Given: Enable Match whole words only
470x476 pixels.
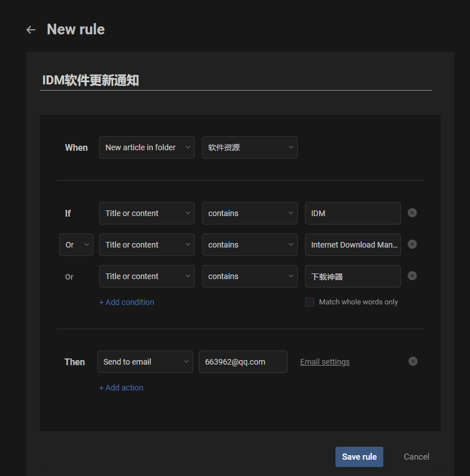Looking at the screenshot, I should (310, 302).
